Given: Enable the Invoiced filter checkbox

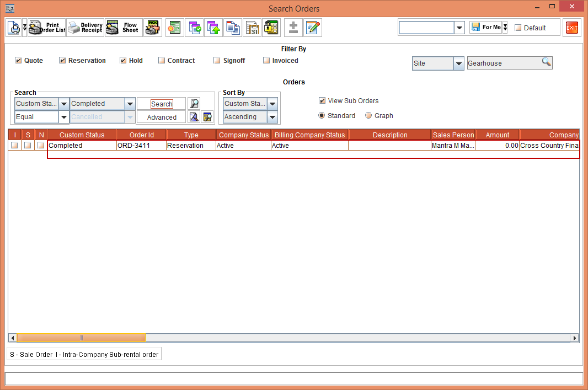Looking at the screenshot, I should [x=266, y=61].
